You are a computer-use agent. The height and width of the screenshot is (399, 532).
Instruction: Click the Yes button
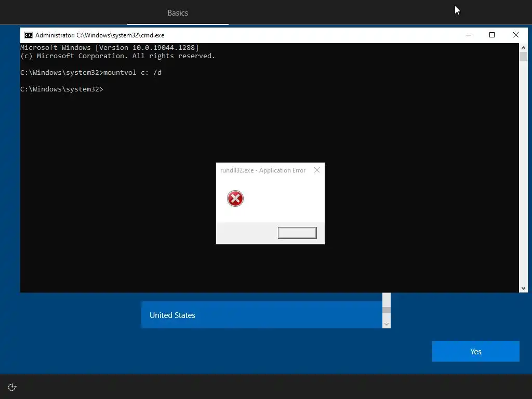click(476, 351)
